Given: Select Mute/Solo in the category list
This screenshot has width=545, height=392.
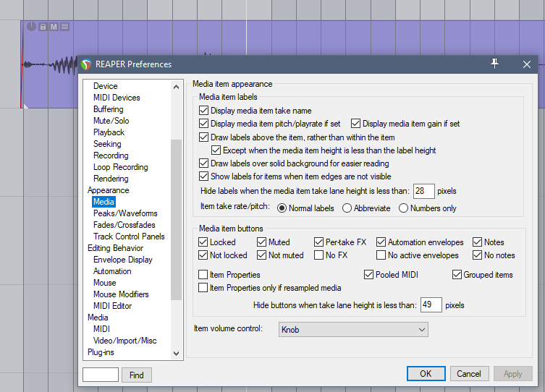Looking at the screenshot, I should [111, 121].
